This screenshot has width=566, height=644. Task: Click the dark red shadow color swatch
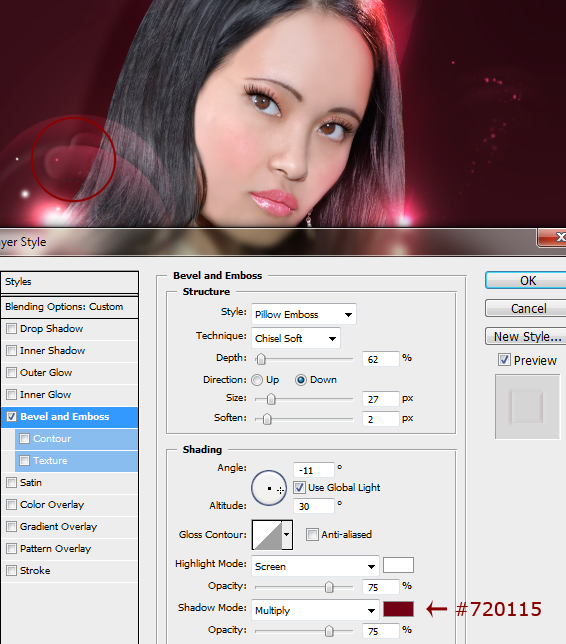pos(398,609)
